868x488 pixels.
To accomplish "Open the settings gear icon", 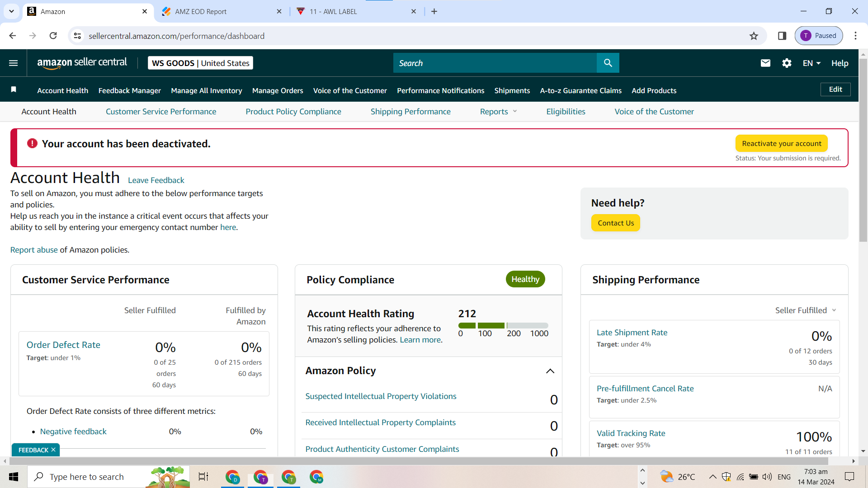I will coord(787,63).
